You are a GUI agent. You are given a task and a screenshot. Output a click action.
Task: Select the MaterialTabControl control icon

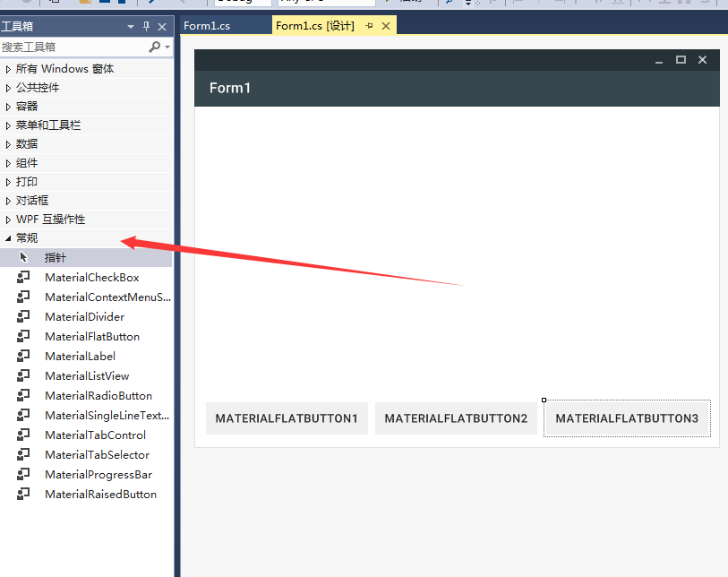tap(23, 435)
